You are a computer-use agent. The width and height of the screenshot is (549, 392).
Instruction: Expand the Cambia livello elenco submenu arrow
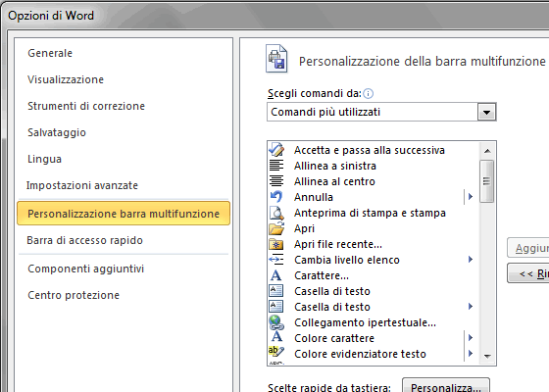(x=471, y=260)
